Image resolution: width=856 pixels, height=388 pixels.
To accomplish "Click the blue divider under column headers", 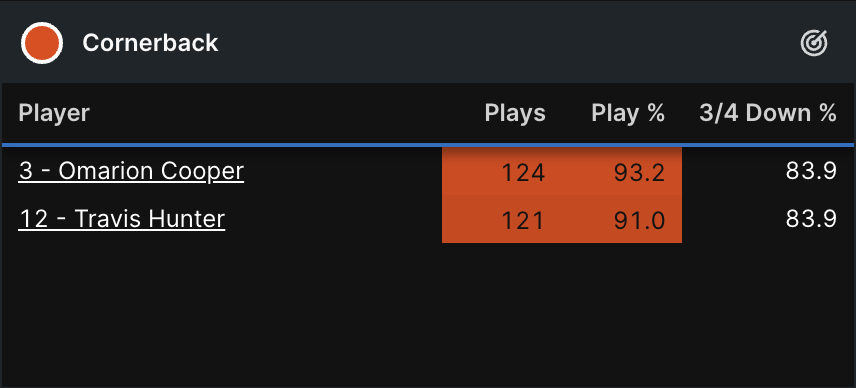I will (x=428, y=145).
